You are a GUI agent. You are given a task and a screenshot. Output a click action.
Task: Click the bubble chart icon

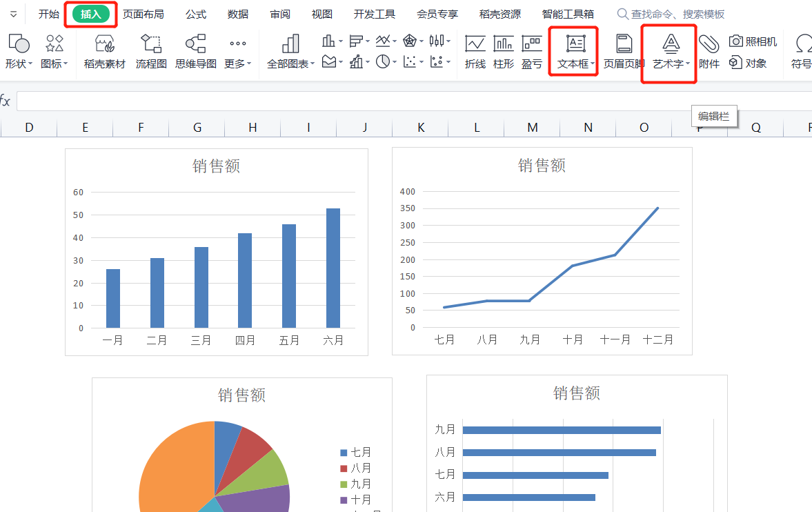pos(437,61)
